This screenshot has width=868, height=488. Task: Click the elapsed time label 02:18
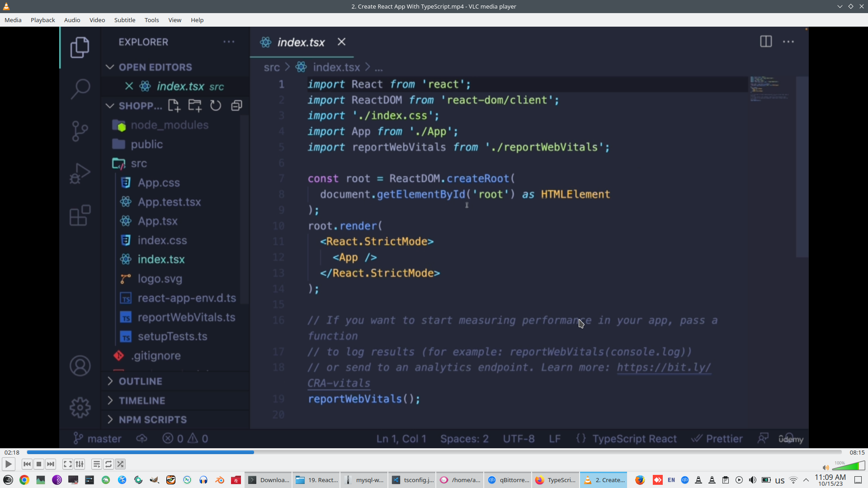pos(12,452)
